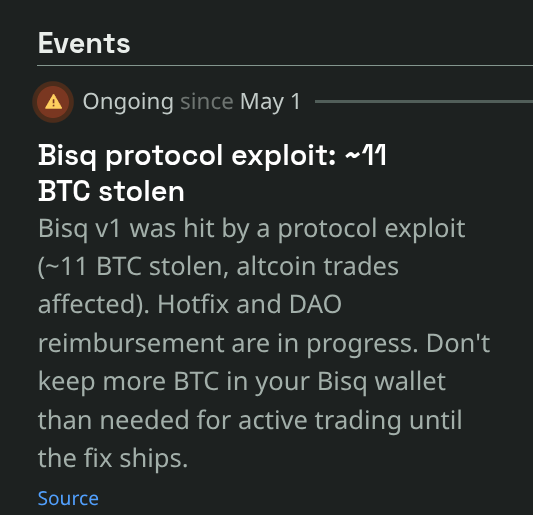Click 'DAO' in the event description

coord(315,304)
